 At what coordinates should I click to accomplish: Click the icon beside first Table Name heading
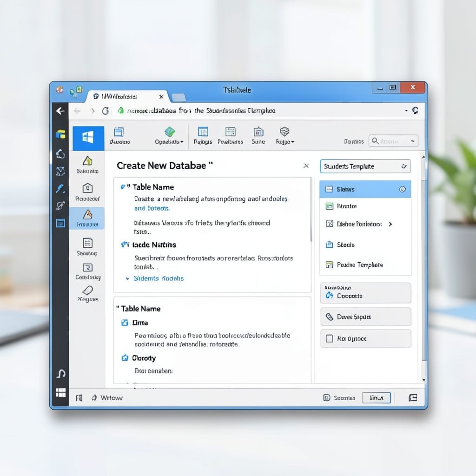[123, 187]
